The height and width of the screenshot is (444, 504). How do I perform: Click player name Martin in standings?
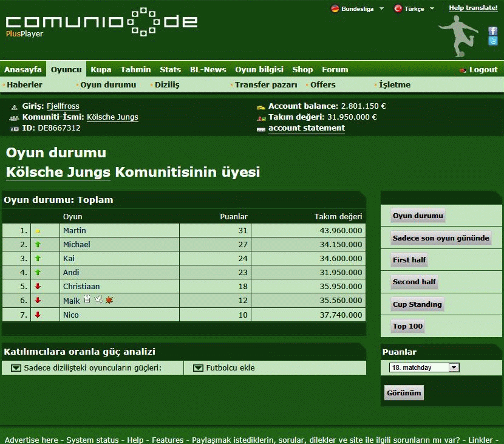pyautogui.click(x=75, y=230)
